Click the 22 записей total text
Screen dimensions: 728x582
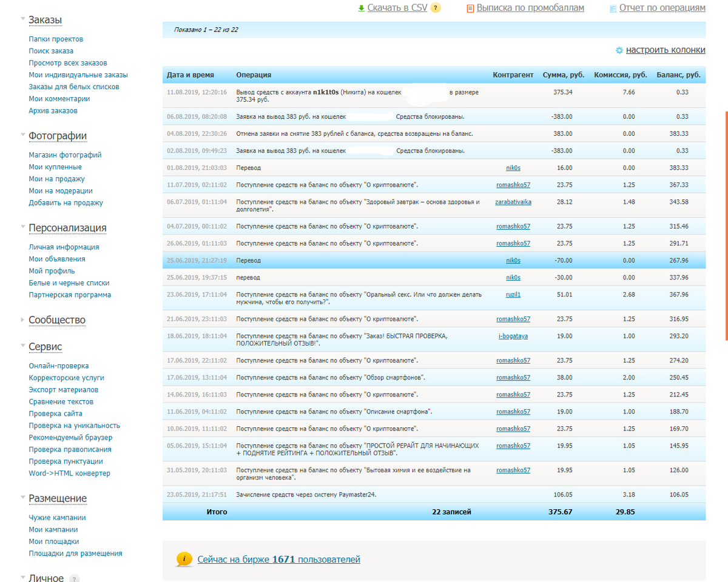[x=451, y=512]
